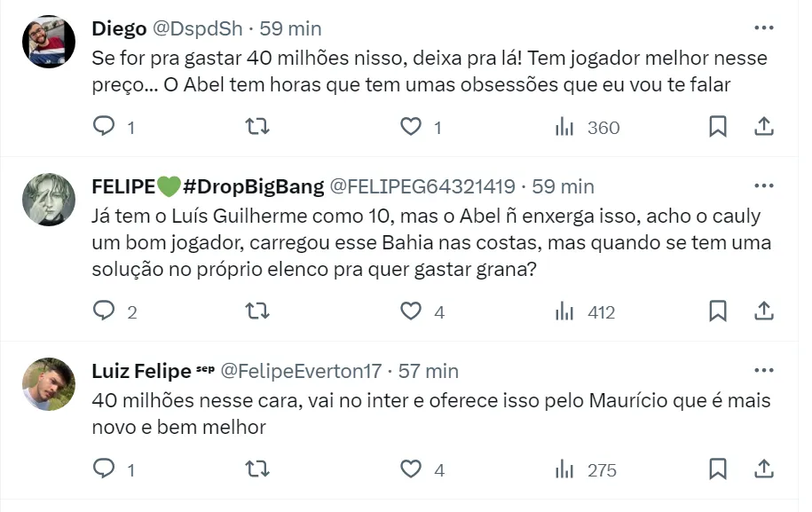View analytics showing 412 views

[x=585, y=311]
